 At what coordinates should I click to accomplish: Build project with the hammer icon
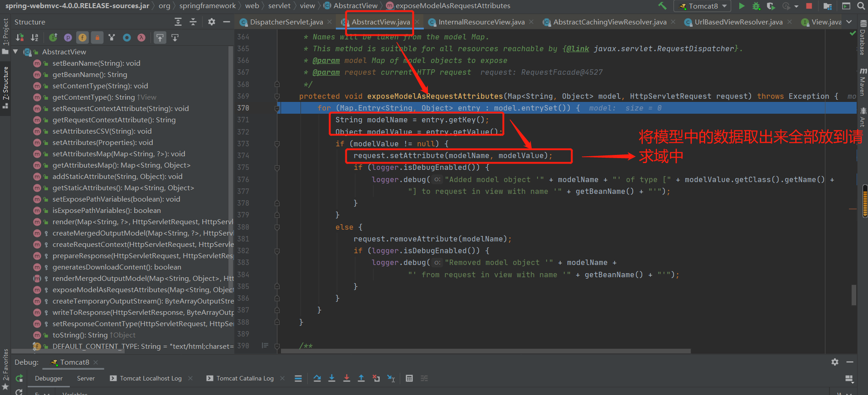click(662, 6)
